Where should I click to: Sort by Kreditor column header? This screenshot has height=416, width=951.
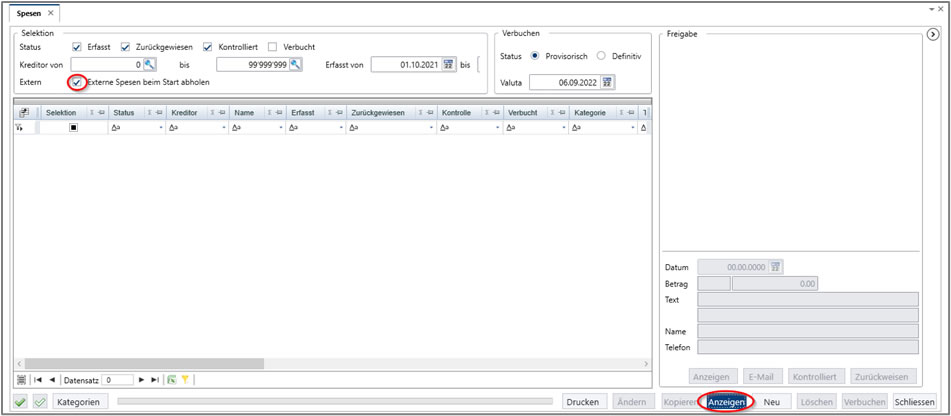point(185,113)
